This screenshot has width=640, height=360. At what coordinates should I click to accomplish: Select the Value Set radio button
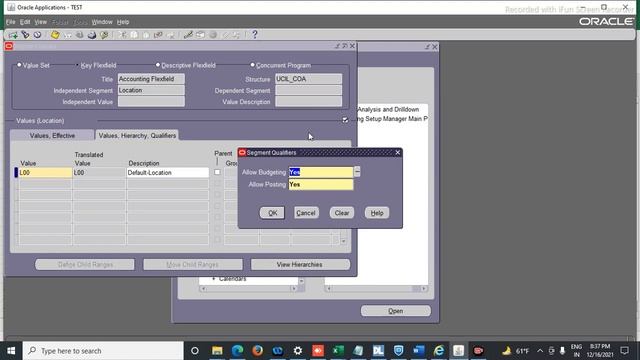tap(19, 65)
